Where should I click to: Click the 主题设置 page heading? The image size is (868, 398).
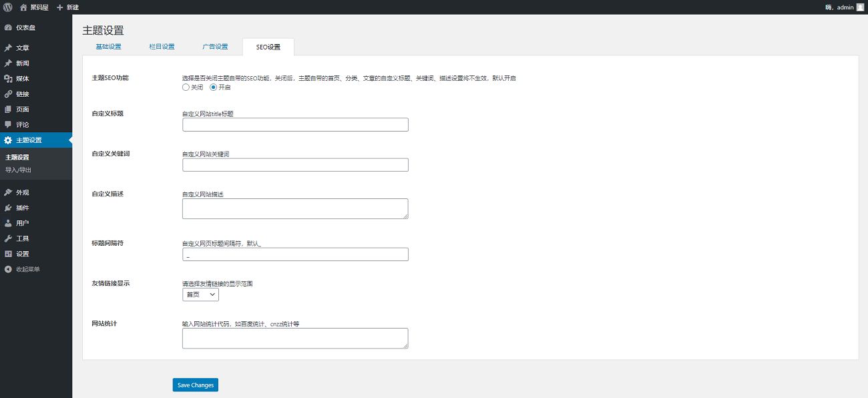click(103, 31)
